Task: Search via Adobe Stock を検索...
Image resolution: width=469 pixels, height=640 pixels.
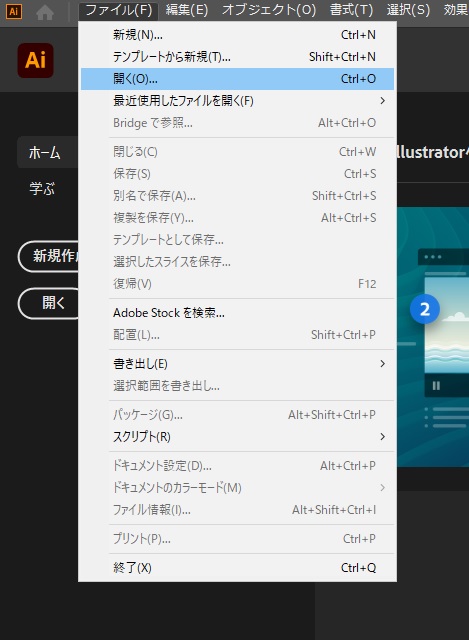Action: pyautogui.click(x=237, y=313)
